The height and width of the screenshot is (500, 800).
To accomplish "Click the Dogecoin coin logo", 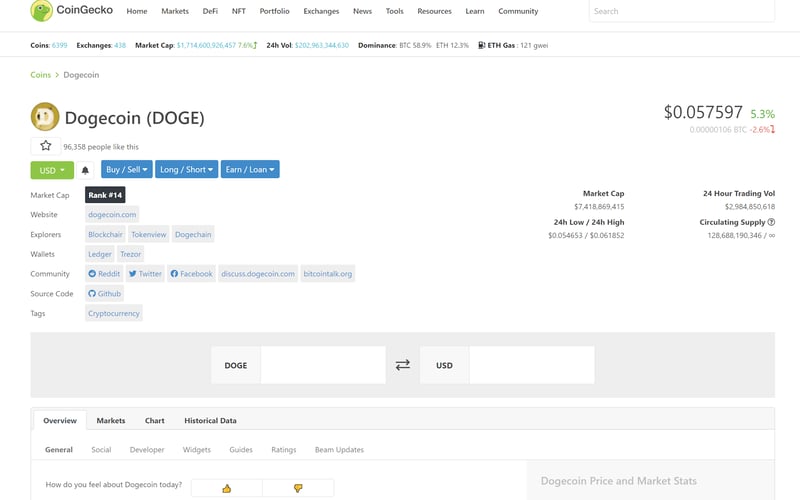I will coord(45,117).
